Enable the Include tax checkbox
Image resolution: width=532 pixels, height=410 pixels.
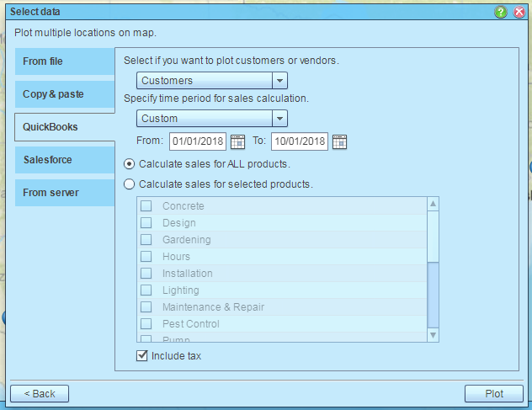click(142, 356)
